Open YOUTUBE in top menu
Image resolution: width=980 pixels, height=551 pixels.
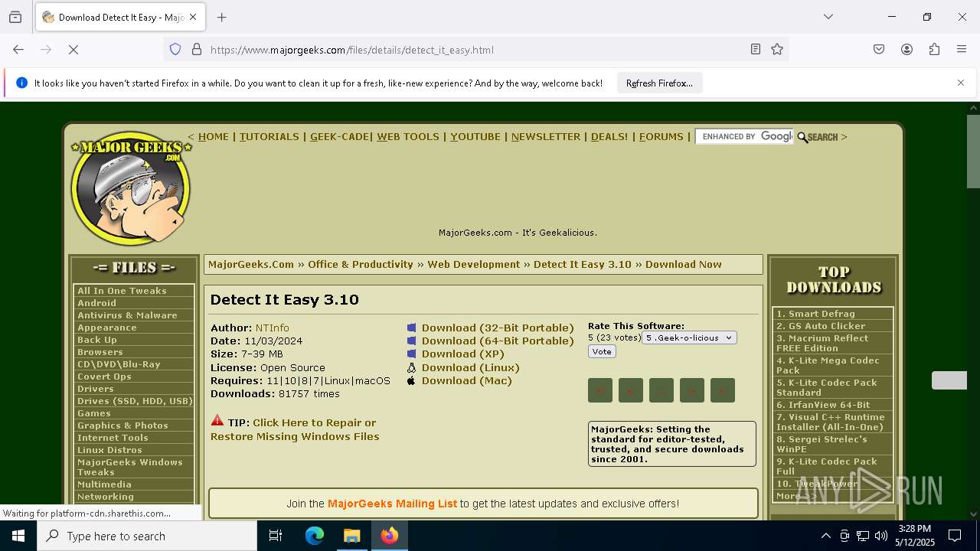click(x=475, y=137)
